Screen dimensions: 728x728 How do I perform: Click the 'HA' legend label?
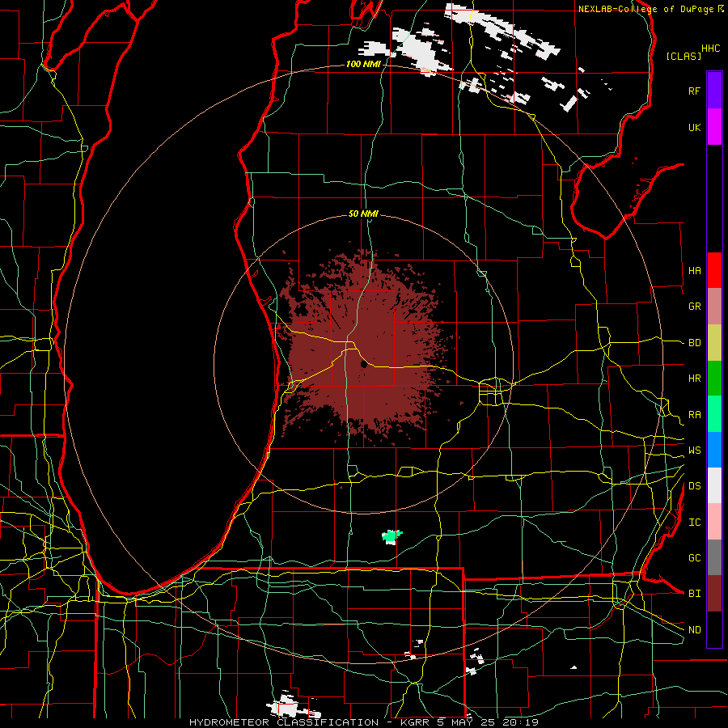tap(694, 270)
